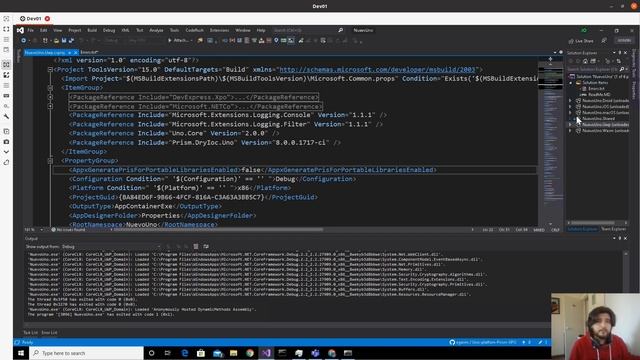Click the feedback icon beside Live Share

click(x=604, y=40)
